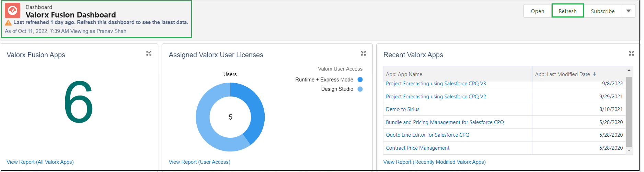This screenshot has height=172, width=644.
Task: Click the table scrollbar up arrow
Action: click(629, 70)
